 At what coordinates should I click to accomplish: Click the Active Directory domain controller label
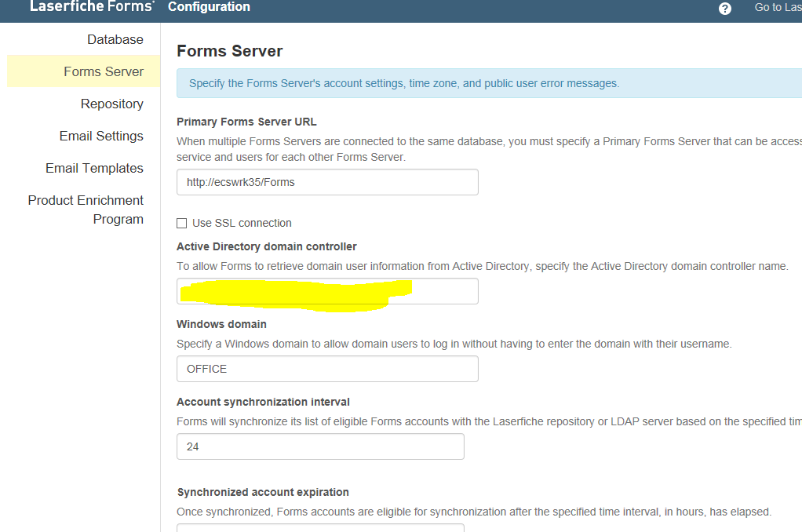click(x=267, y=246)
